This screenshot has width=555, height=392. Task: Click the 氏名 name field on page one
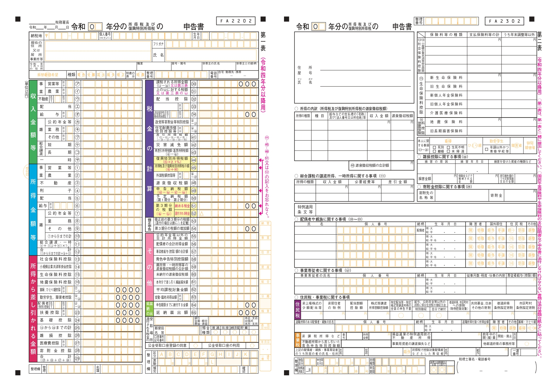click(x=211, y=55)
